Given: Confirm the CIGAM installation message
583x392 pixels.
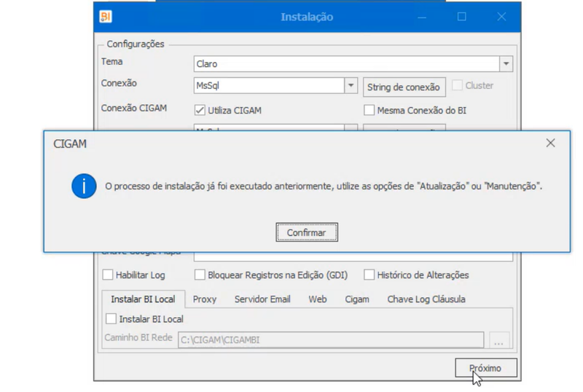Looking at the screenshot, I should [x=307, y=232].
